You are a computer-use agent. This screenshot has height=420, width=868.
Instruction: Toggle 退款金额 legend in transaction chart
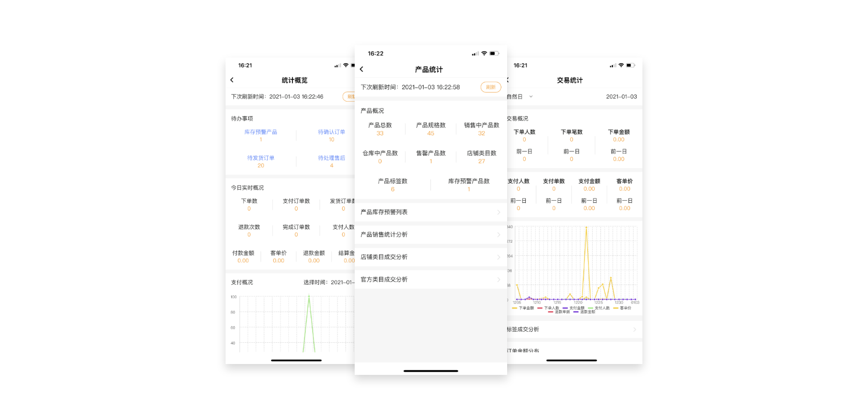(584, 312)
